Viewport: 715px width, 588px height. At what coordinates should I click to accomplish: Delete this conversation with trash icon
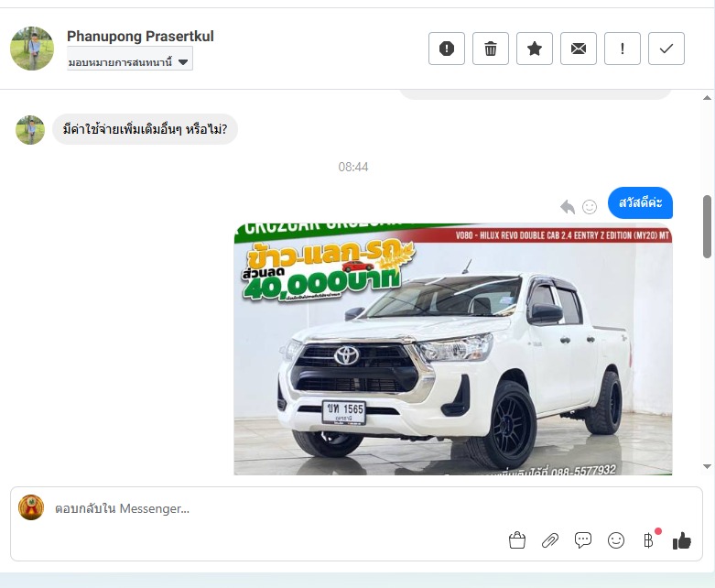coord(490,49)
